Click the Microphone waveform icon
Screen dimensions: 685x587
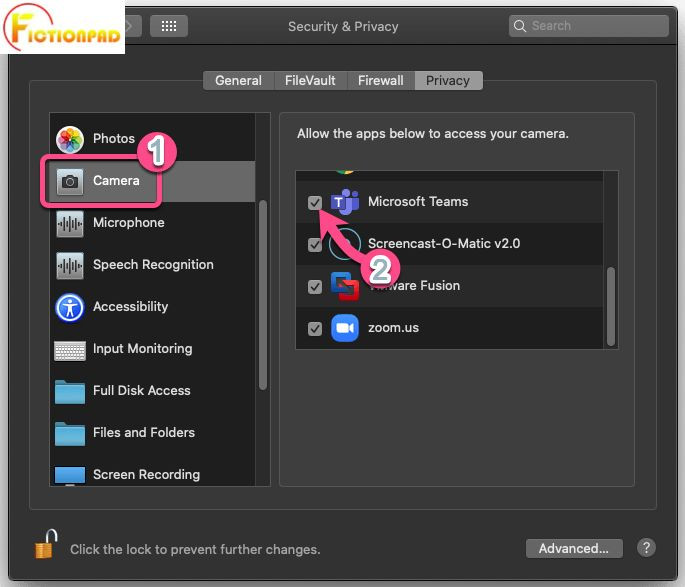coord(69,223)
